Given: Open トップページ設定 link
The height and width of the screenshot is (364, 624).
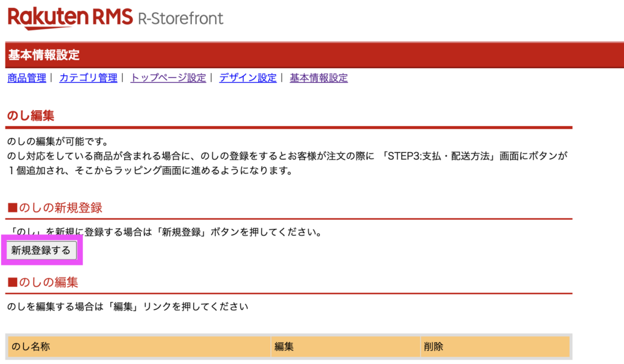Looking at the screenshot, I should pos(168,78).
